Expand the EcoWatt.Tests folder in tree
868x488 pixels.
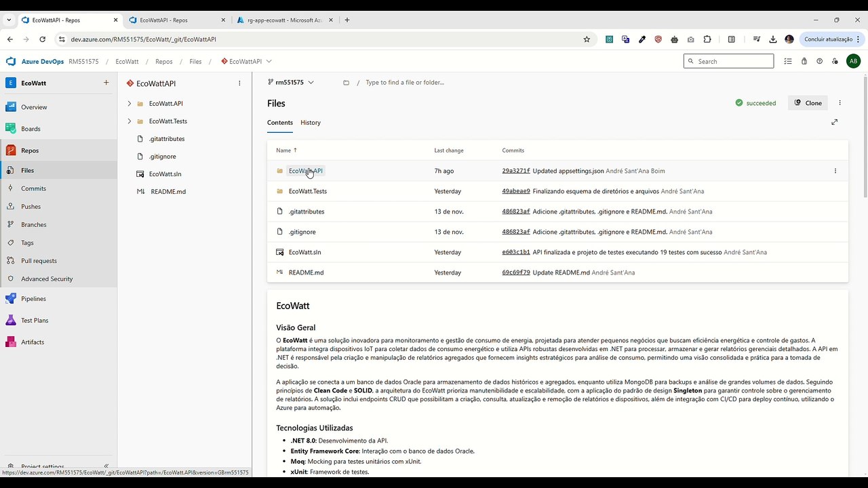point(130,121)
